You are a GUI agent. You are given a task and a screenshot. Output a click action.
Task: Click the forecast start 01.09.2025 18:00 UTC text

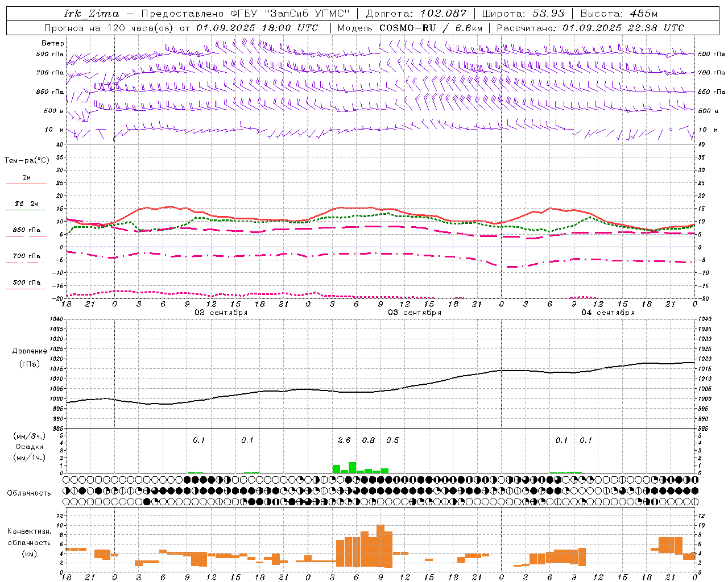(x=257, y=28)
